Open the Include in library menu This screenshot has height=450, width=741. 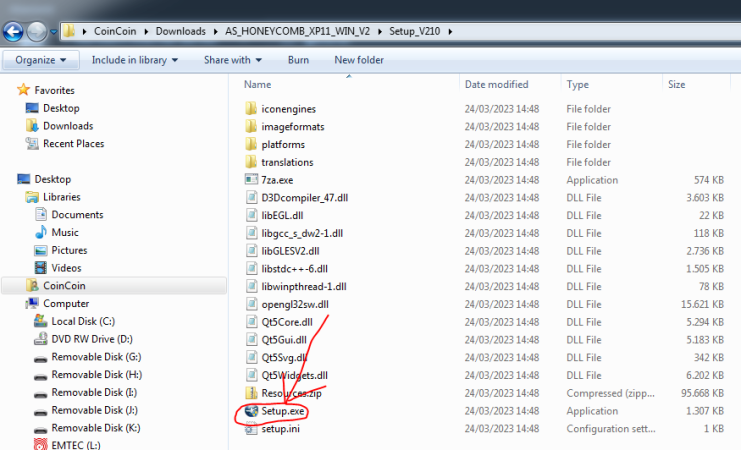coord(135,60)
